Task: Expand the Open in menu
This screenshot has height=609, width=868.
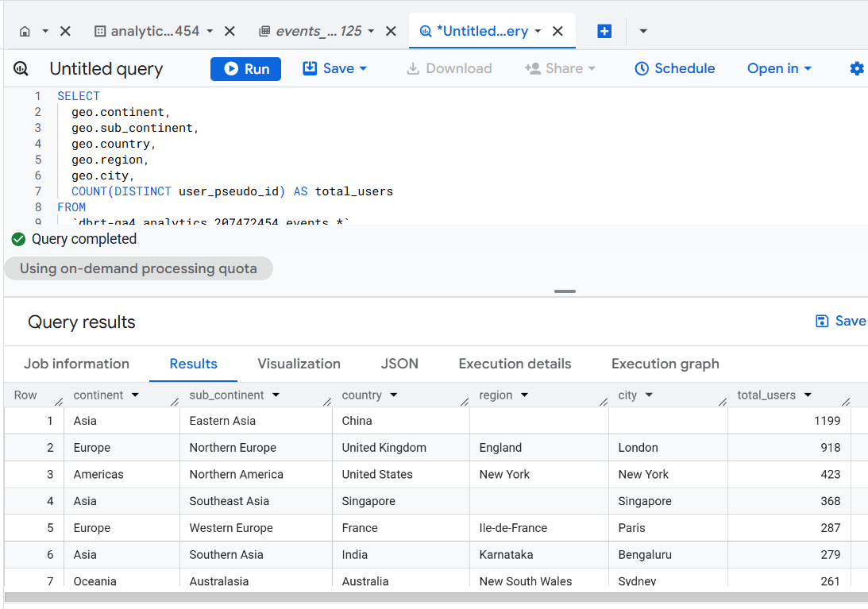Action: (779, 69)
